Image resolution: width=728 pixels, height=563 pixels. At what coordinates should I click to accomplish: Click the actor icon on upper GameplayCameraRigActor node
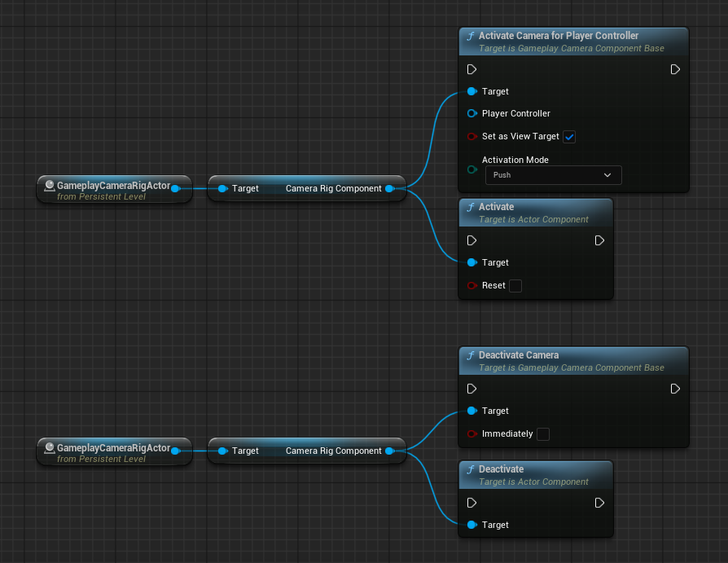(49, 186)
